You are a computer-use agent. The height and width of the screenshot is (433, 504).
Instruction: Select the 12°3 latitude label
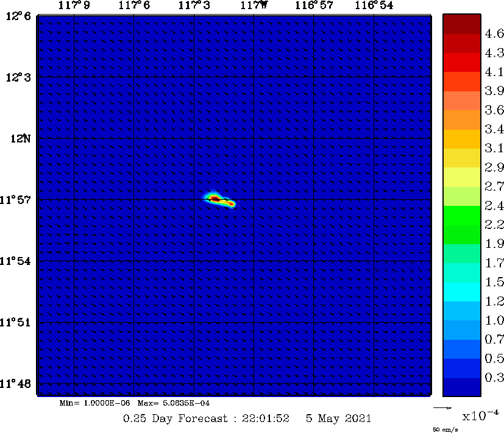(18, 77)
